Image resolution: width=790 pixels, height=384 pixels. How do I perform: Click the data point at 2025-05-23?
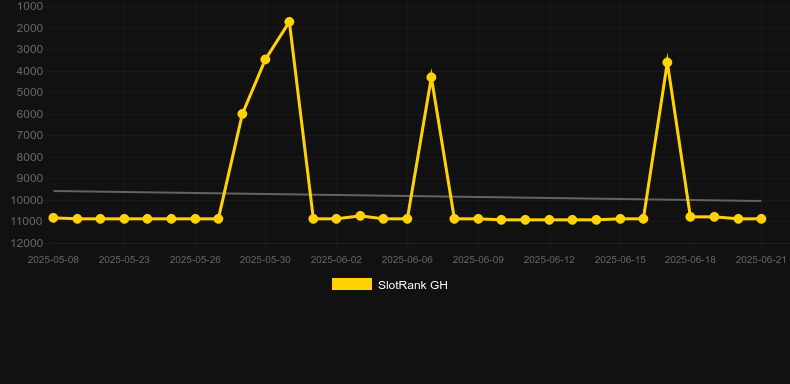(x=124, y=219)
